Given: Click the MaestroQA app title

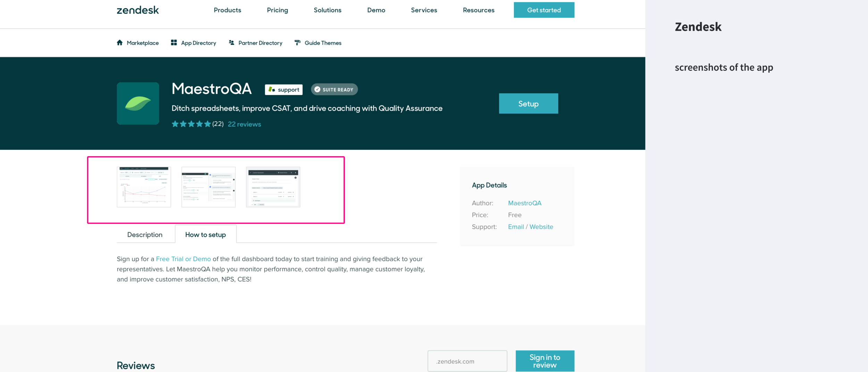Looking at the screenshot, I should tap(211, 89).
